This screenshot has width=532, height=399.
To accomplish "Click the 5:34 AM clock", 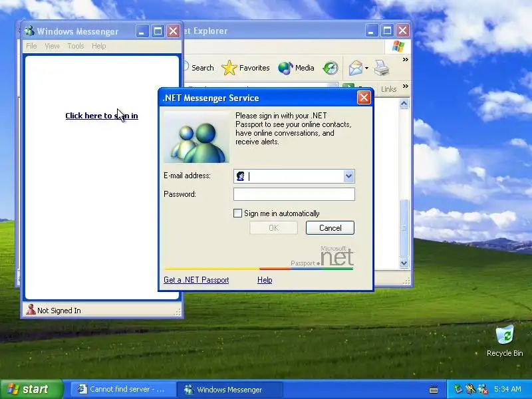I will click(507, 389).
